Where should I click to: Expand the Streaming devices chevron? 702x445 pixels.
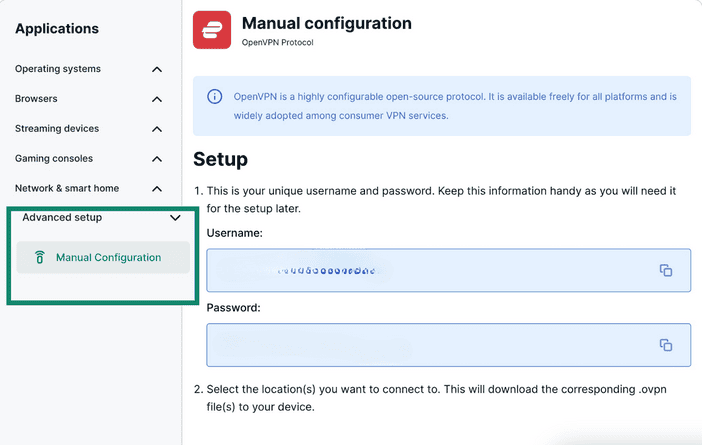157,129
